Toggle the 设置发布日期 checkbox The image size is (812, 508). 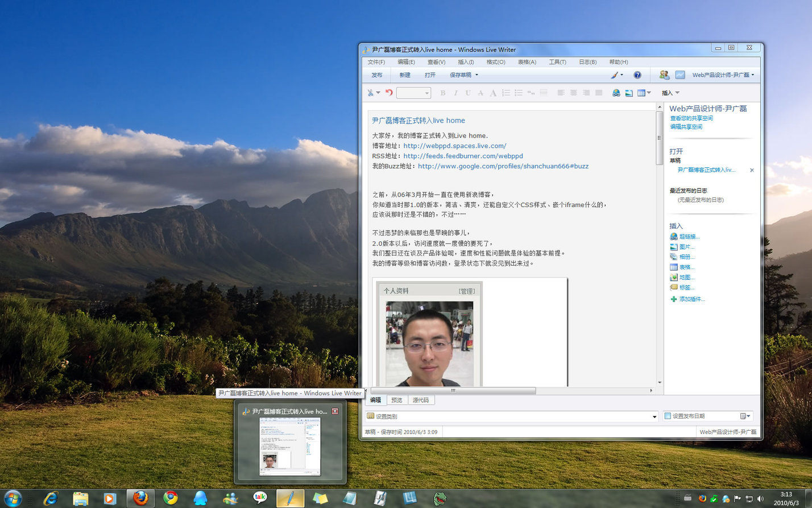668,416
